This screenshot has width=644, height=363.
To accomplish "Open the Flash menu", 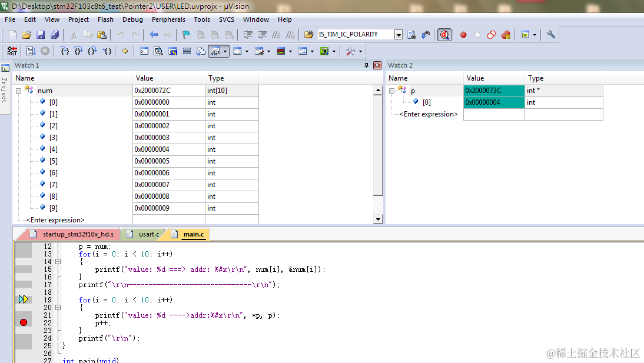I will coord(105,19).
